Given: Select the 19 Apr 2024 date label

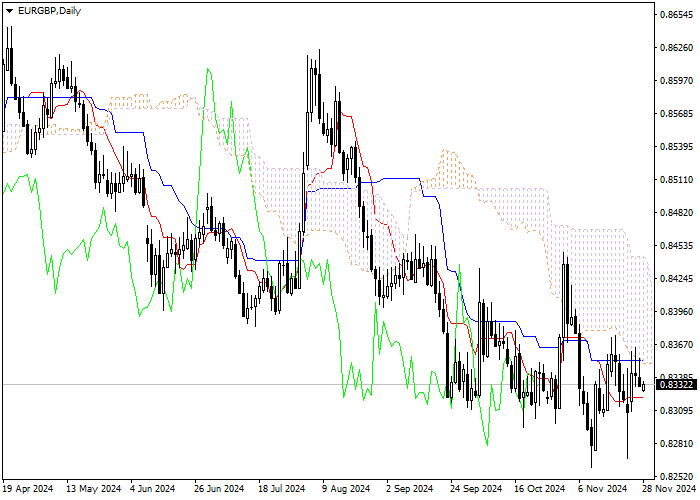Looking at the screenshot, I should [28, 489].
